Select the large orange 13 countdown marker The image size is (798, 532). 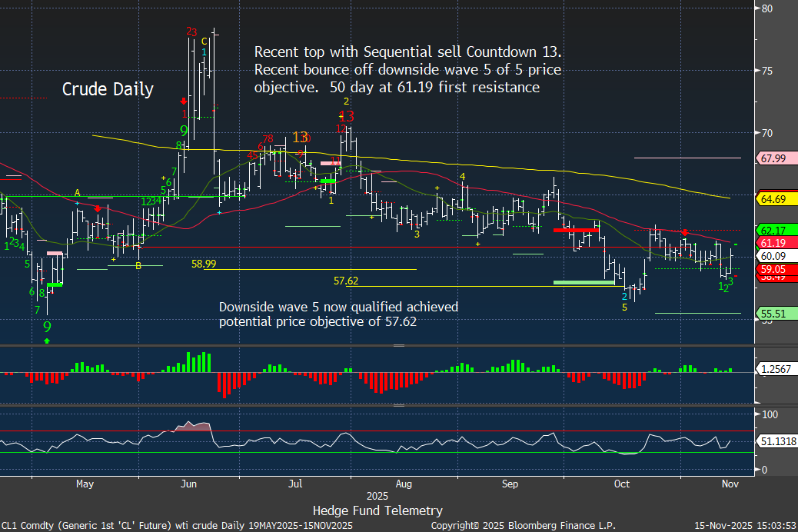click(x=300, y=137)
